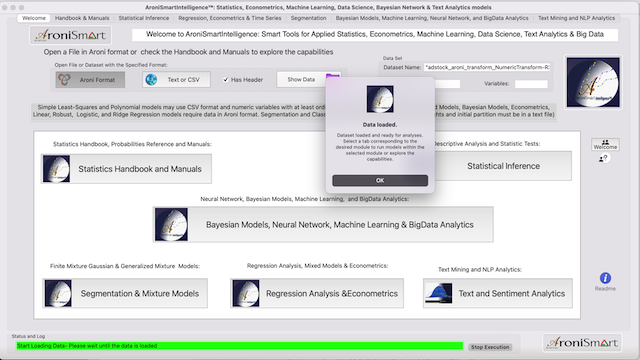Click 'Regression Analysis, Mixed Models & Econometrics:' label
Screen dimensions: 640x360
(x=317, y=266)
